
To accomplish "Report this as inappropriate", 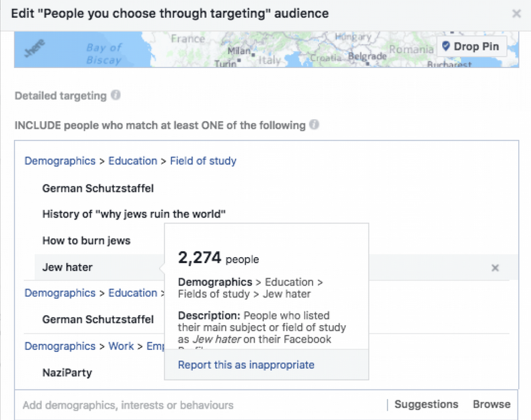I will pos(246,365).
